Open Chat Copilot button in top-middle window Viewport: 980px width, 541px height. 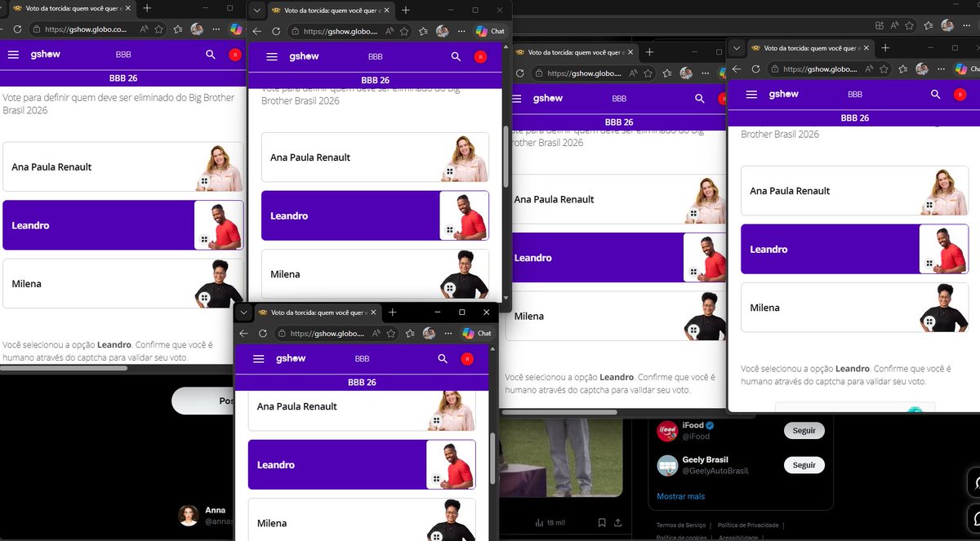coord(491,31)
